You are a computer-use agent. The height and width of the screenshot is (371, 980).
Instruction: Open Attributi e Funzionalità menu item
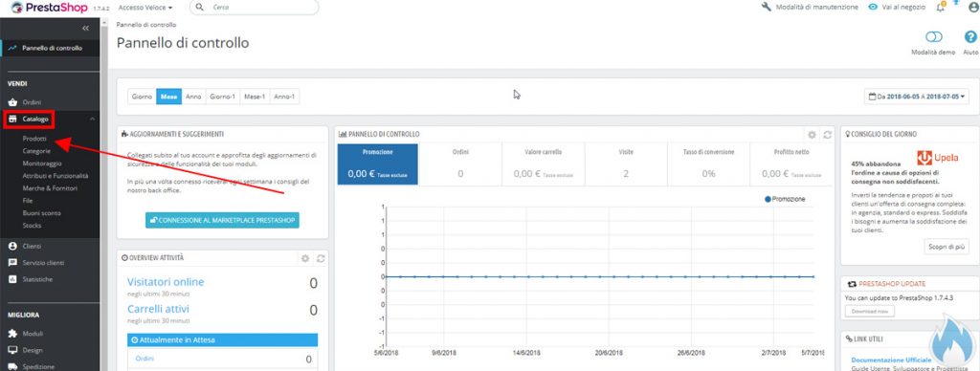(56, 176)
